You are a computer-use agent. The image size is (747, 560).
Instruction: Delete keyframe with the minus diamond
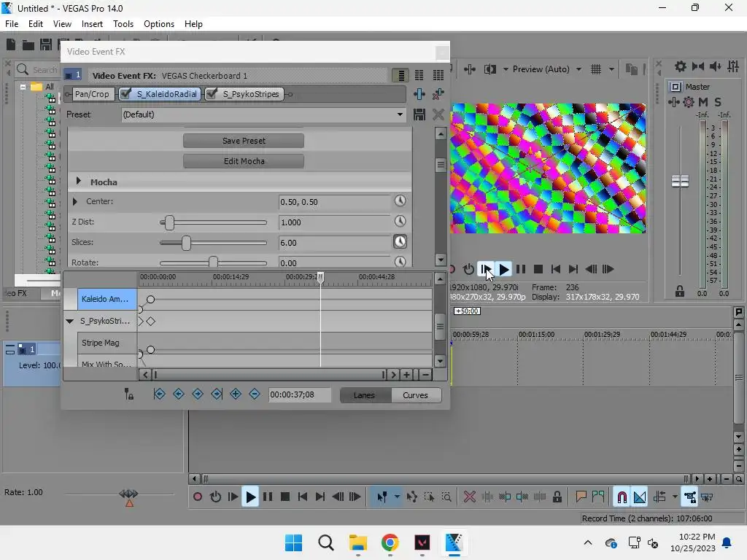pos(255,394)
